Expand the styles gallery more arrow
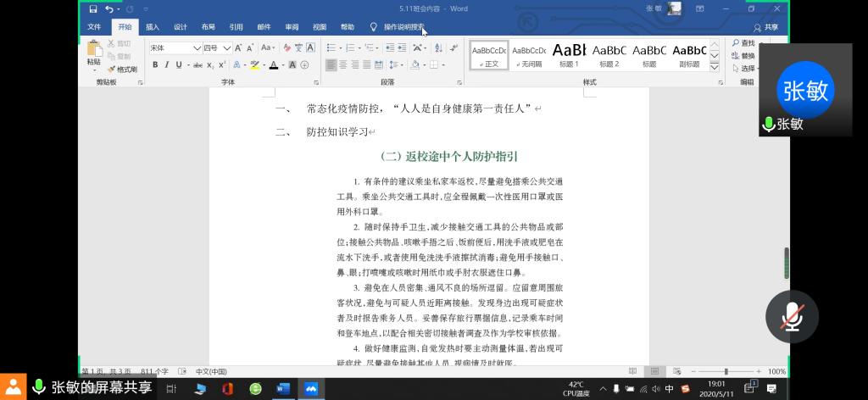Screen dimensions: 868x400 point(714,65)
